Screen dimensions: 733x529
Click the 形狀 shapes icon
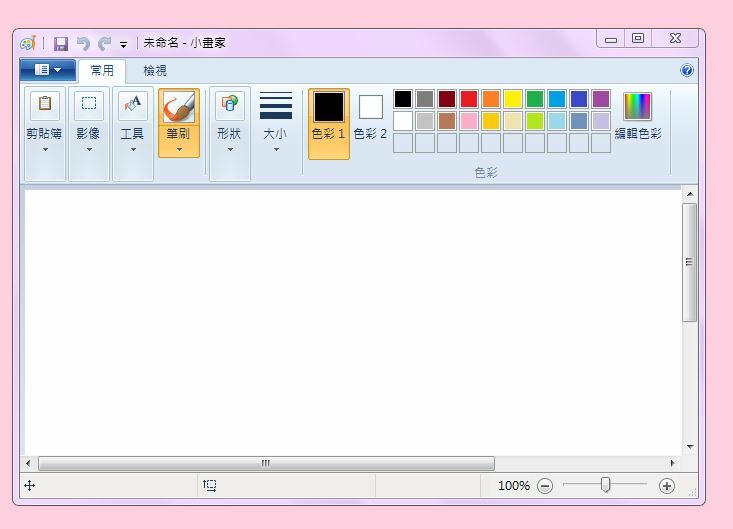(x=230, y=105)
